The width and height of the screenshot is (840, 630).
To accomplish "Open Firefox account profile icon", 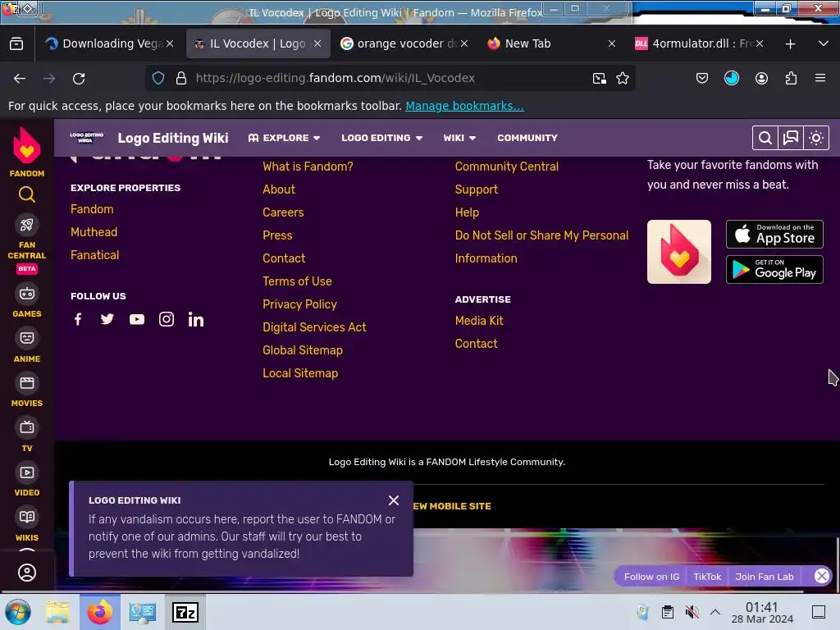I will [x=761, y=78].
